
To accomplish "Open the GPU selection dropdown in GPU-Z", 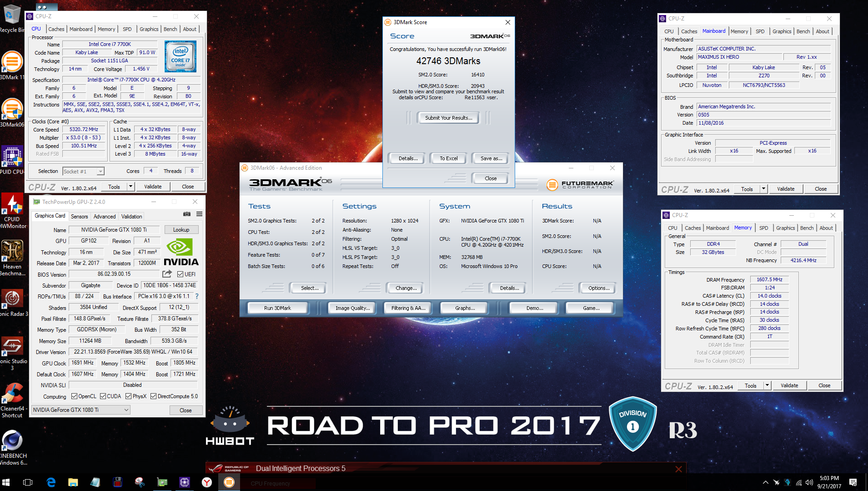I will (81, 410).
